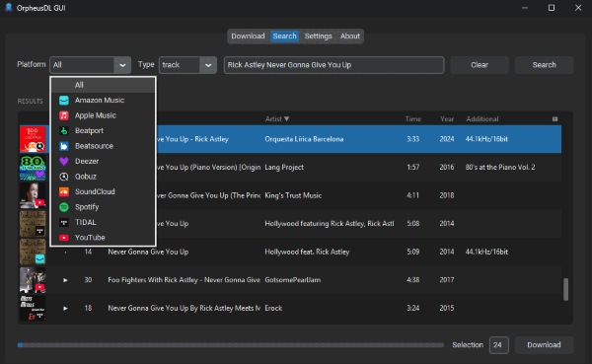The width and height of the screenshot is (592, 364).
Task: Click the results list vertical scrollbar
Action: click(x=565, y=289)
